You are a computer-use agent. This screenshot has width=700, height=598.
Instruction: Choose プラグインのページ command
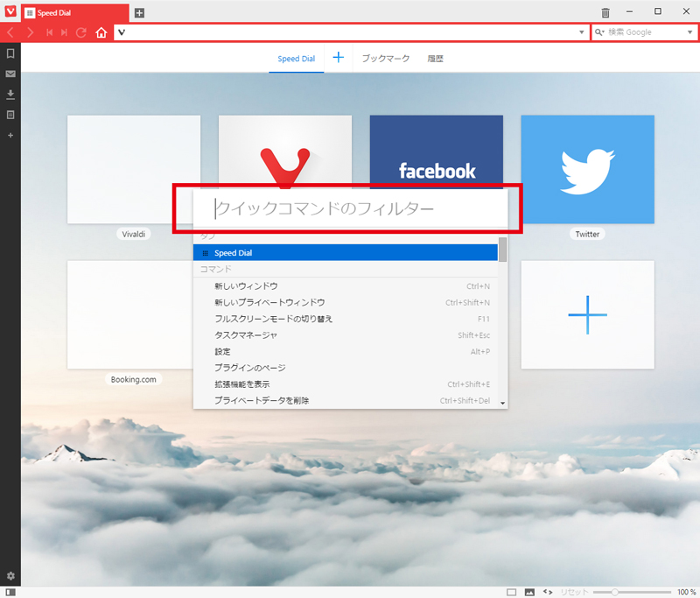(x=345, y=368)
